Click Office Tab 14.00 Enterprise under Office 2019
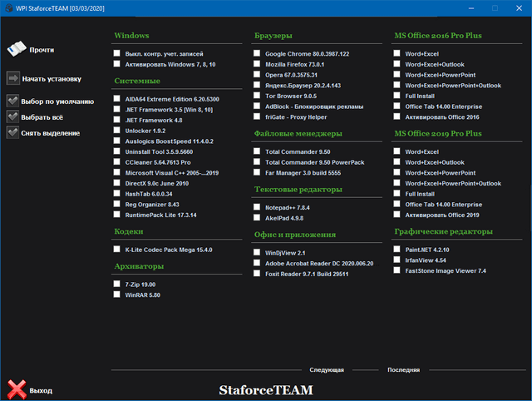This screenshot has width=532, height=401. click(x=444, y=205)
